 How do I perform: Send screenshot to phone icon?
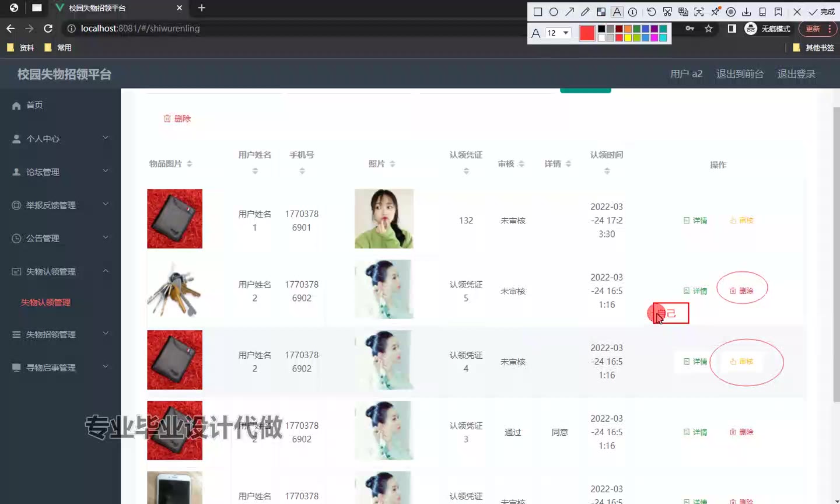762,12
